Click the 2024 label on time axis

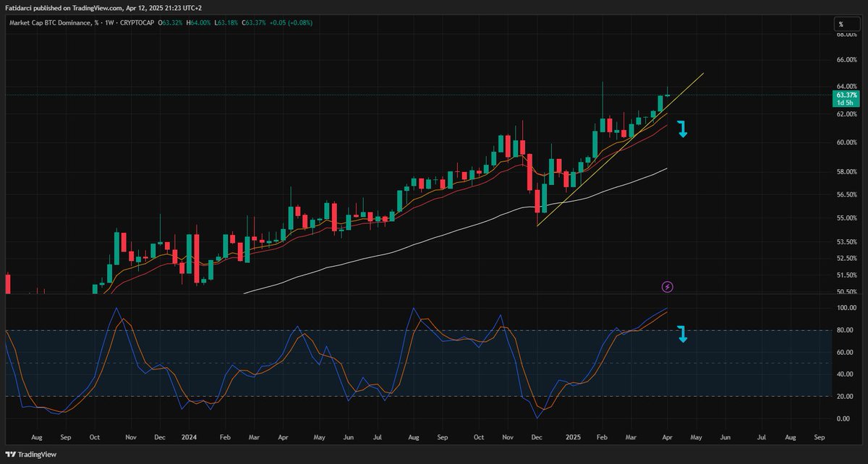(190, 437)
